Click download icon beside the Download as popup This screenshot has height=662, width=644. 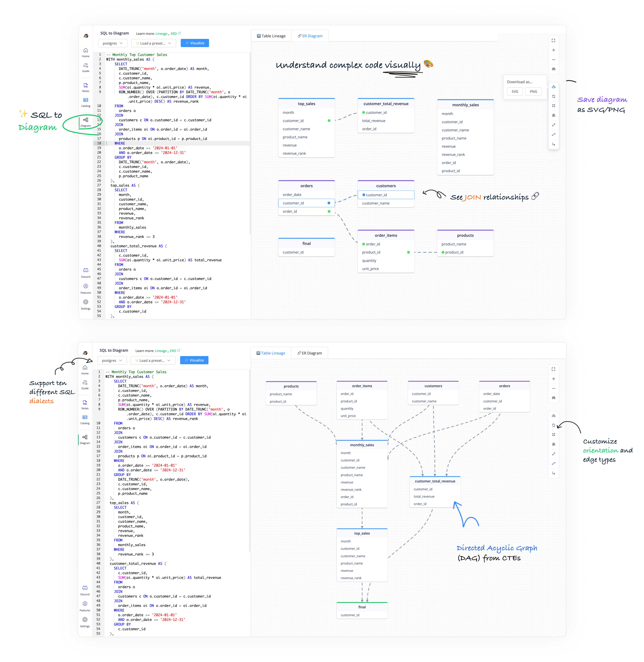(553, 87)
